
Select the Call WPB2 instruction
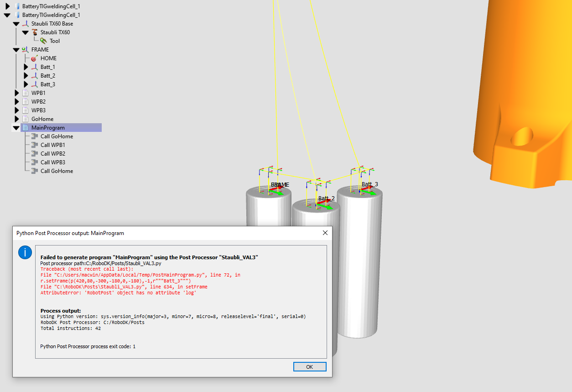(x=52, y=154)
